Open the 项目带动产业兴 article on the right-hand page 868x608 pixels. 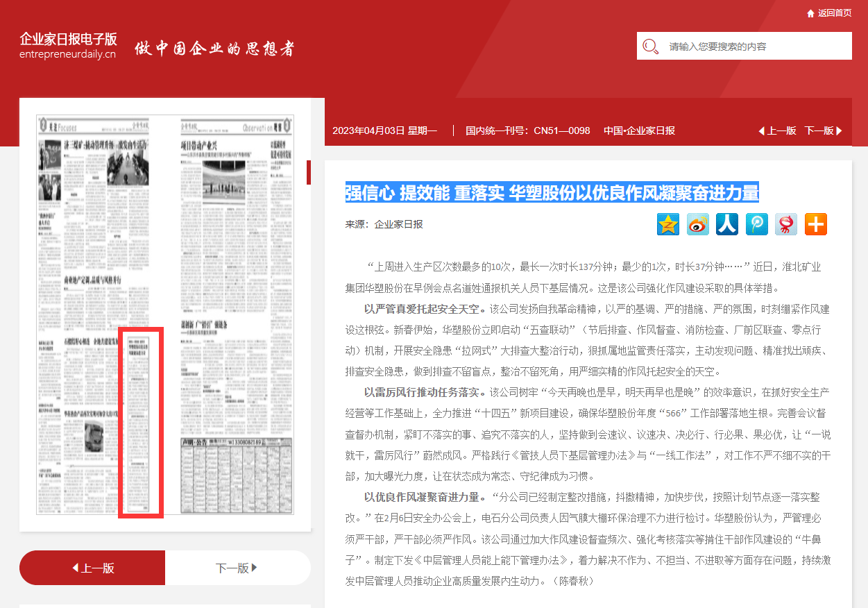click(x=199, y=146)
